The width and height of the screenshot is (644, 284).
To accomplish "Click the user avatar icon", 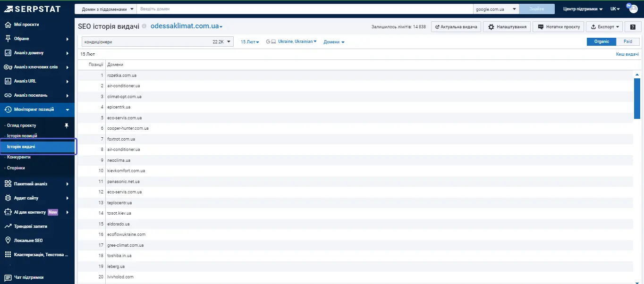I will pyautogui.click(x=633, y=8).
